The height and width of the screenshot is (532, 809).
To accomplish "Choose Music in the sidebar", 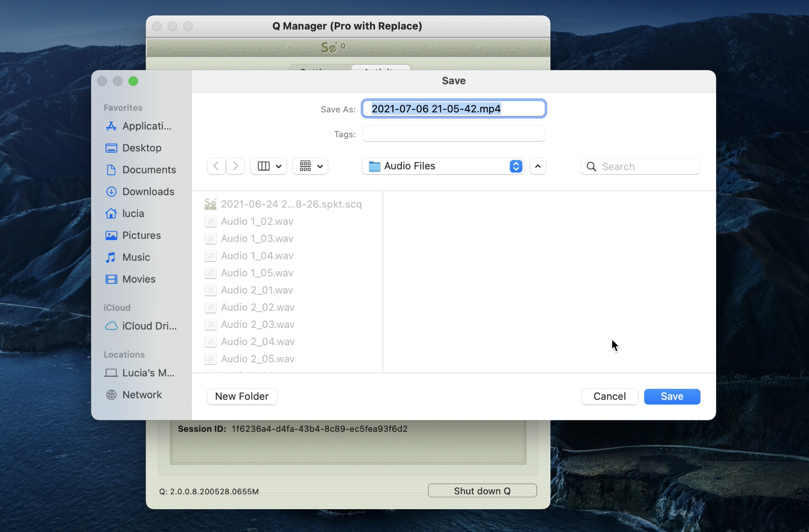I will tap(128, 257).
